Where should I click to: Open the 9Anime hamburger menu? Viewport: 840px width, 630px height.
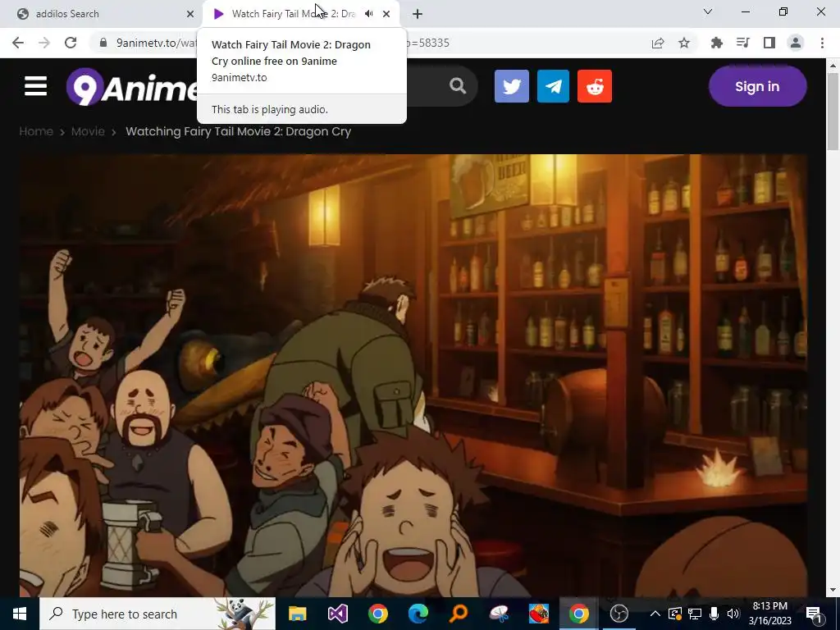[x=35, y=86]
